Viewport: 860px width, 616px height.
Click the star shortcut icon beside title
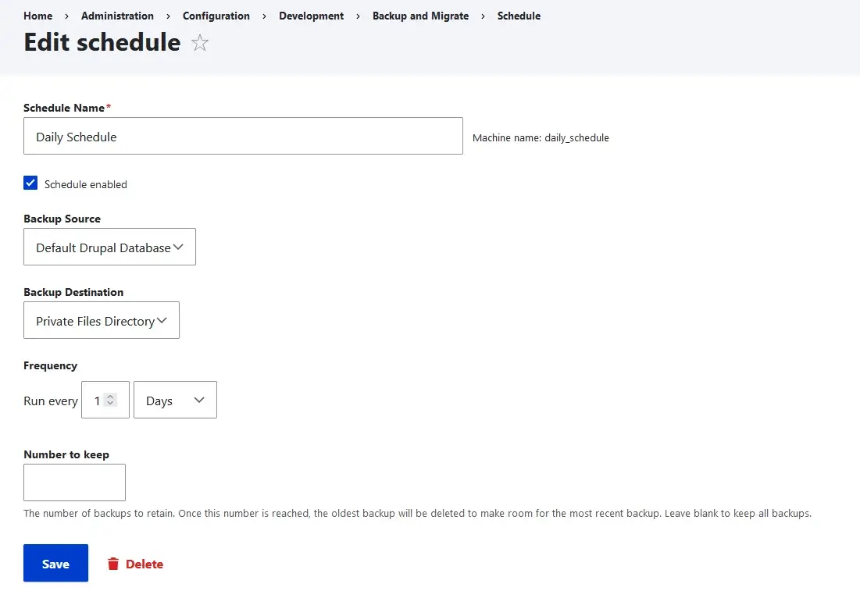coord(200,43)
